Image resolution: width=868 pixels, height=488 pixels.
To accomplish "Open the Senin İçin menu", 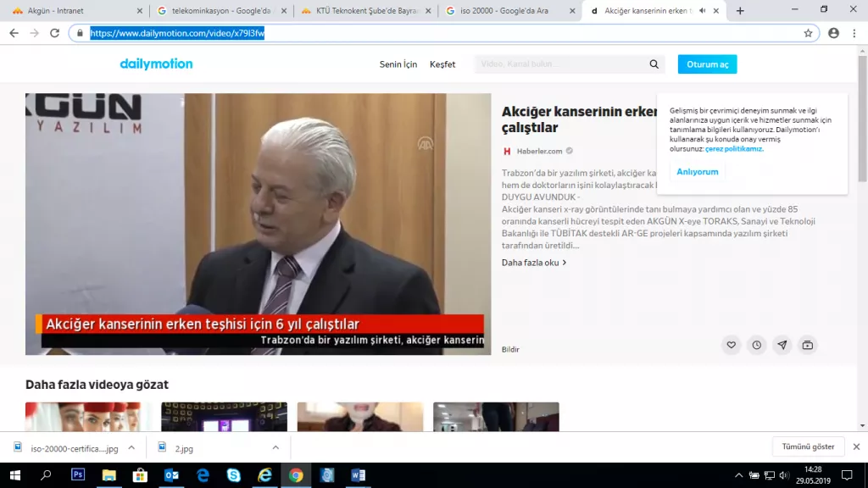I will coord(398,64).
